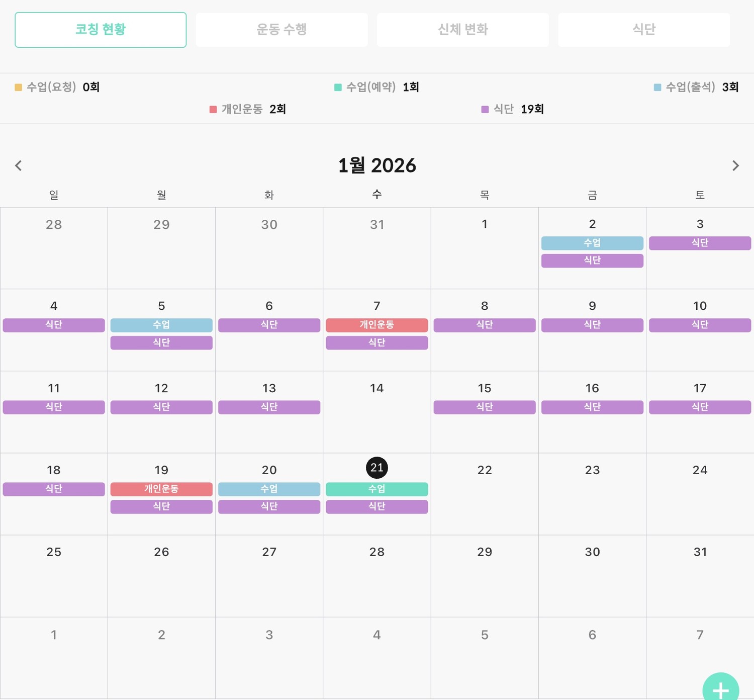Open the reserved 수업 event on January 21
The height and width of the screenshot is (700, 754).
pyautogui.click(x=376, y=489)
